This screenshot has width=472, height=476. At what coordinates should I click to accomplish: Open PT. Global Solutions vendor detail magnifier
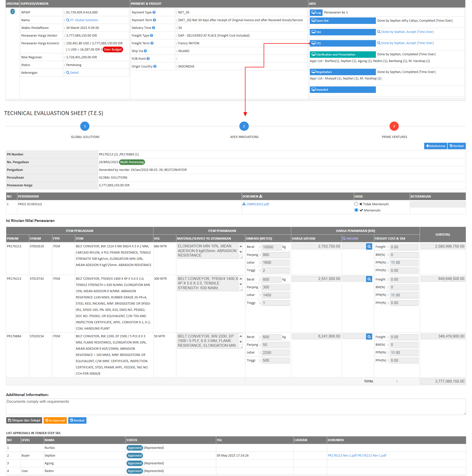coord(68,20)
